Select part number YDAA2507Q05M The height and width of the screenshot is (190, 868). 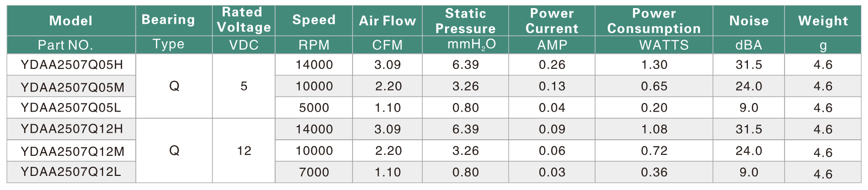tap(72, 87)
